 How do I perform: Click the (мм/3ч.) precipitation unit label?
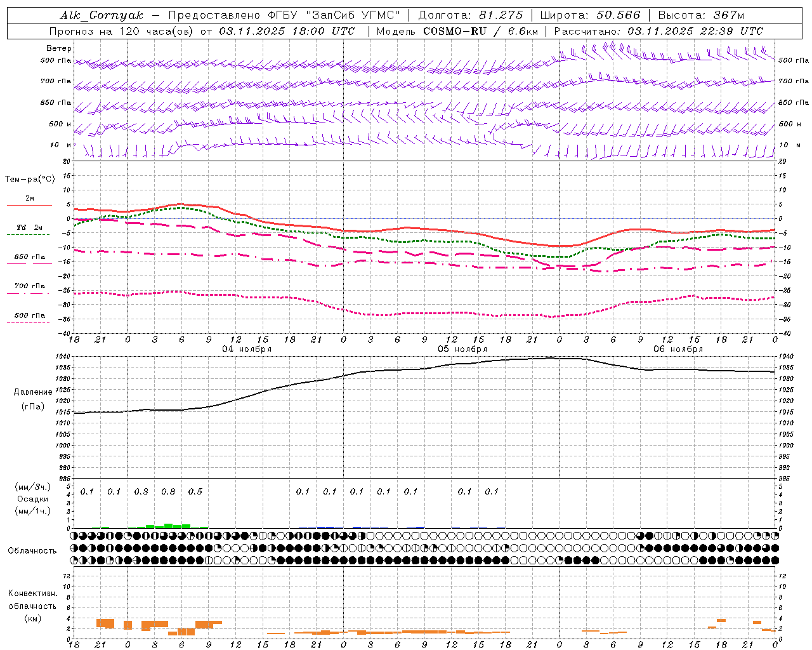[x=33, y=487]
